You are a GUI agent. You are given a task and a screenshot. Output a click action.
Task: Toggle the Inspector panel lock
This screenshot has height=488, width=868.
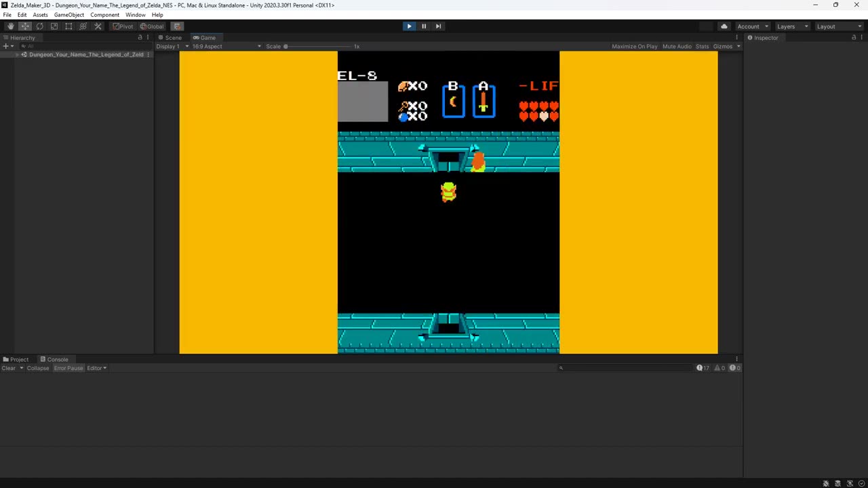pos(854,37)
